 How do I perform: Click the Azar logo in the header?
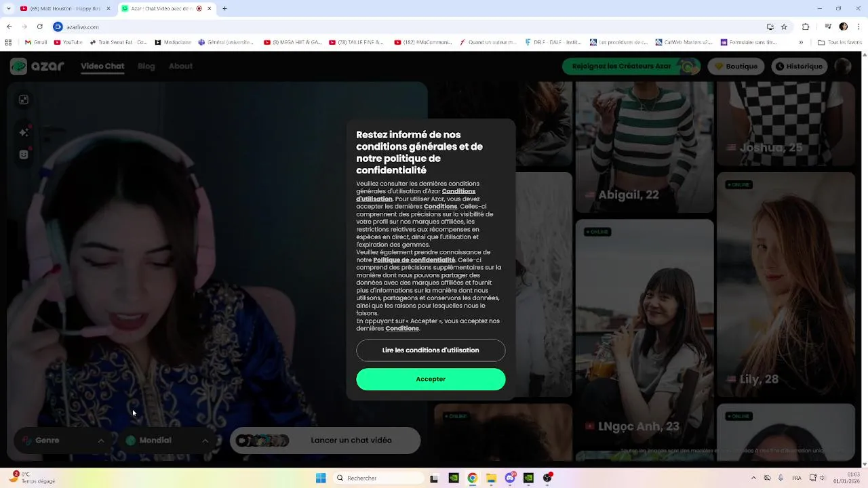(37, 66)
